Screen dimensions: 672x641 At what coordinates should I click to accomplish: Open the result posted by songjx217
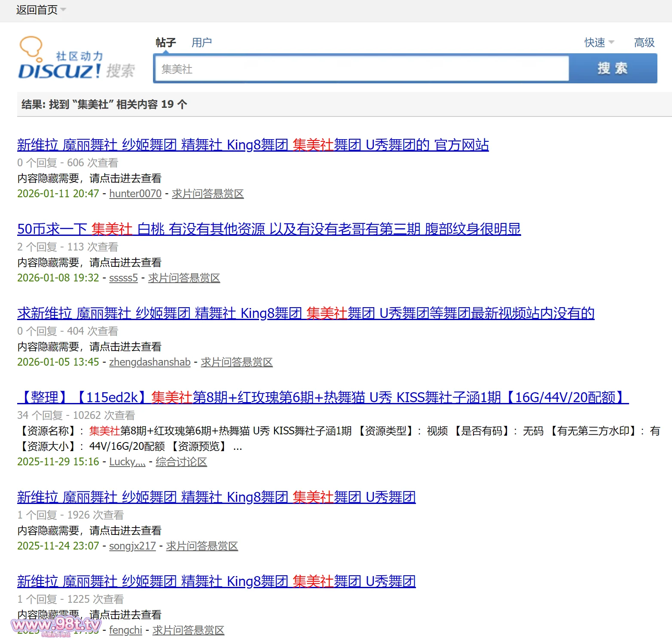[x=216, y=498]
